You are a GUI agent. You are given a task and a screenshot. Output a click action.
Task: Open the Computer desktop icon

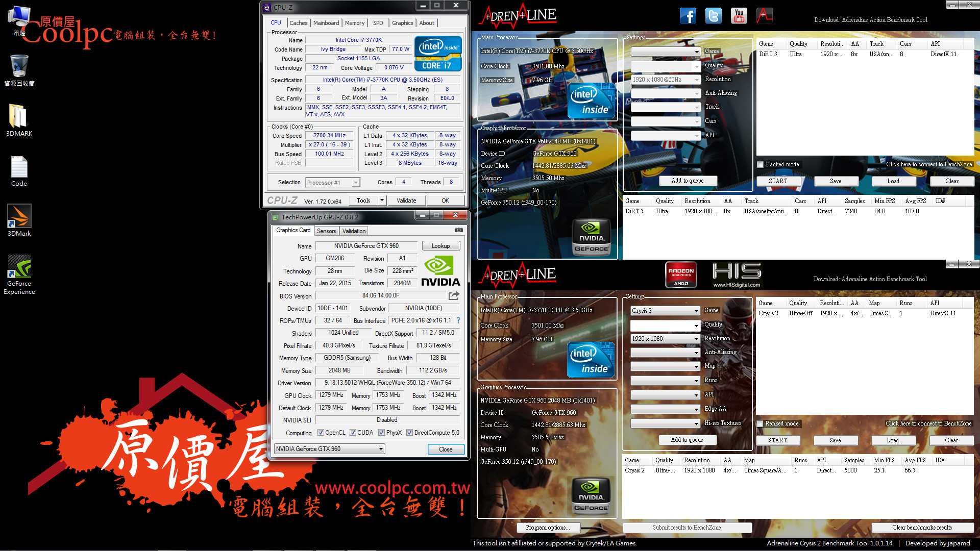(x=19, y=20)
